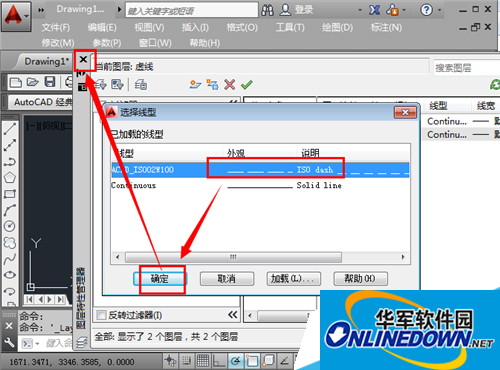This screenshot has width=500, height=370.
Task: Open the AutoCAD 经典 workspace dropdown
Action: tap(41, 102)
